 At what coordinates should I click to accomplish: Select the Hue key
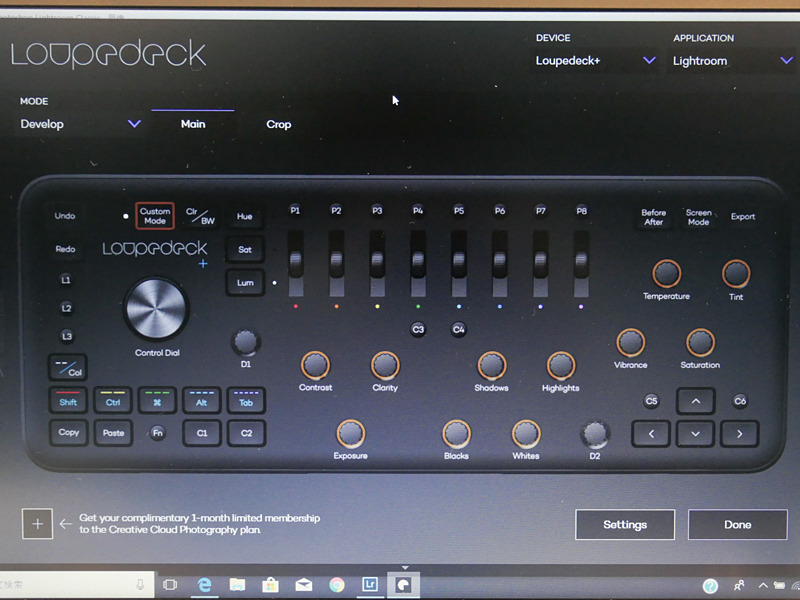[245, 216]
